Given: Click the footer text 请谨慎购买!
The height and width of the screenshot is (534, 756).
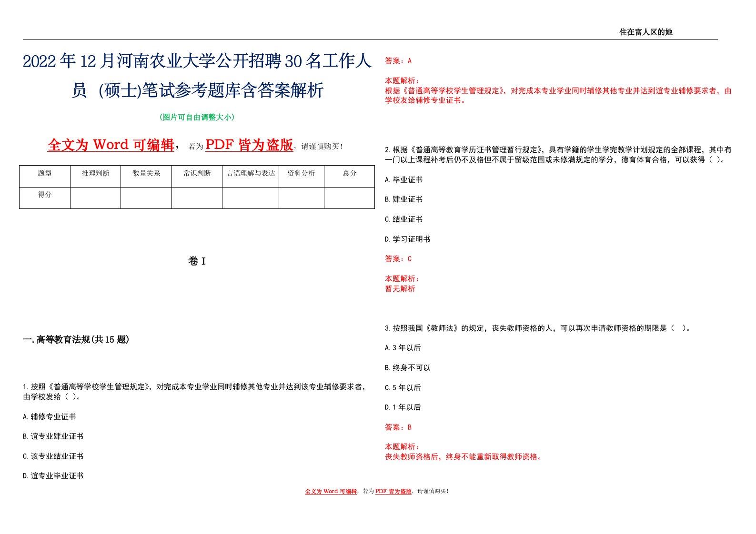Looking at the screenshot, I should pyautogui.click(x=433, y=491).
